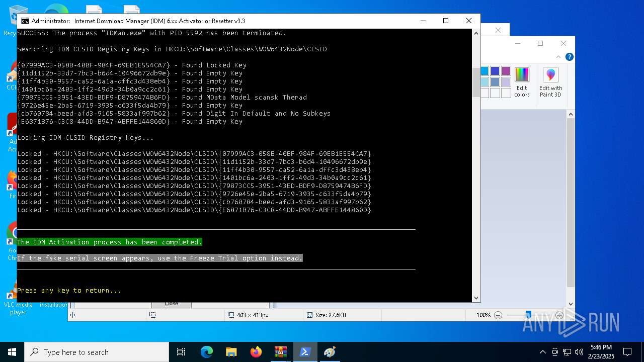Launch Firefox from the taskbar
This screenshot has height=362, width=644.
tap(256, 352)
